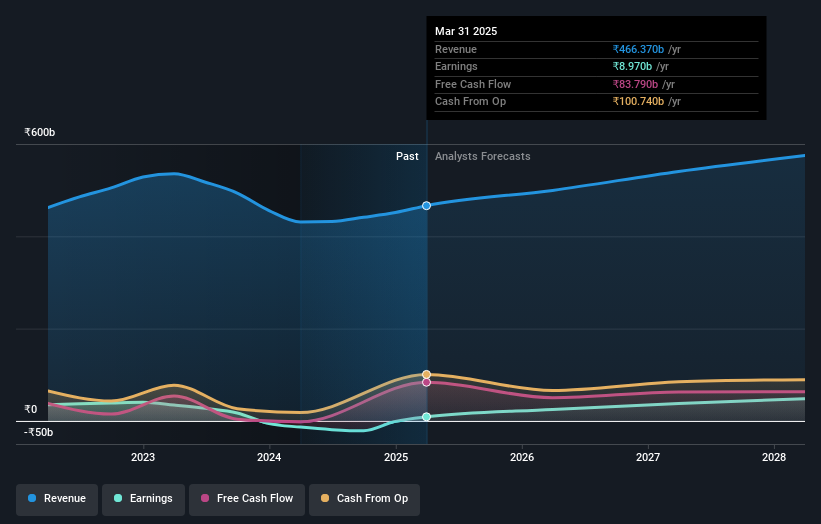Toggle the Earnings legend button
The image size is (821, 524).
[x=143, y=499]
